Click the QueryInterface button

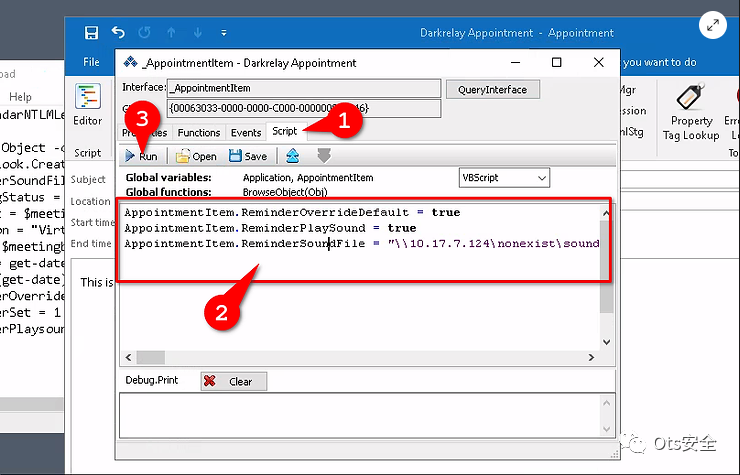coord(492,90)
